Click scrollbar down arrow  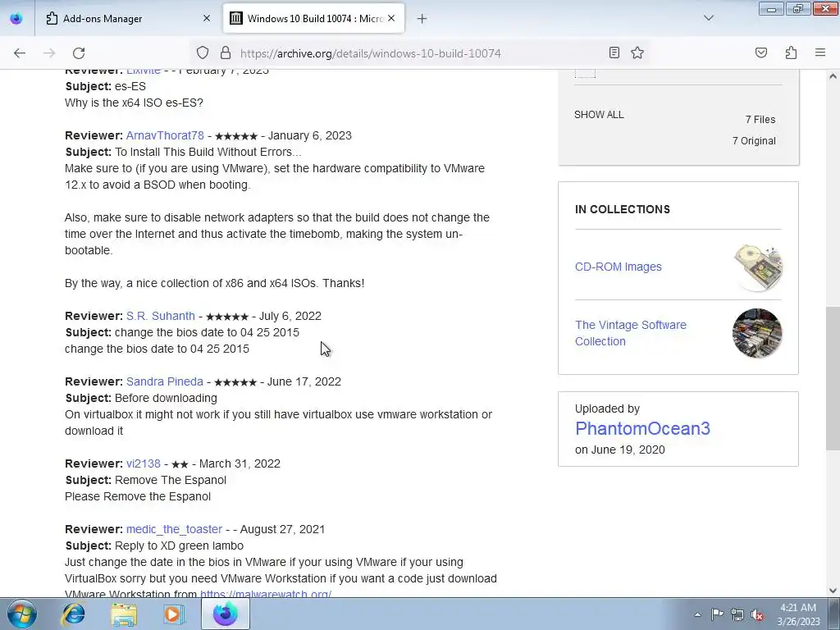click(x=833, y=591)
